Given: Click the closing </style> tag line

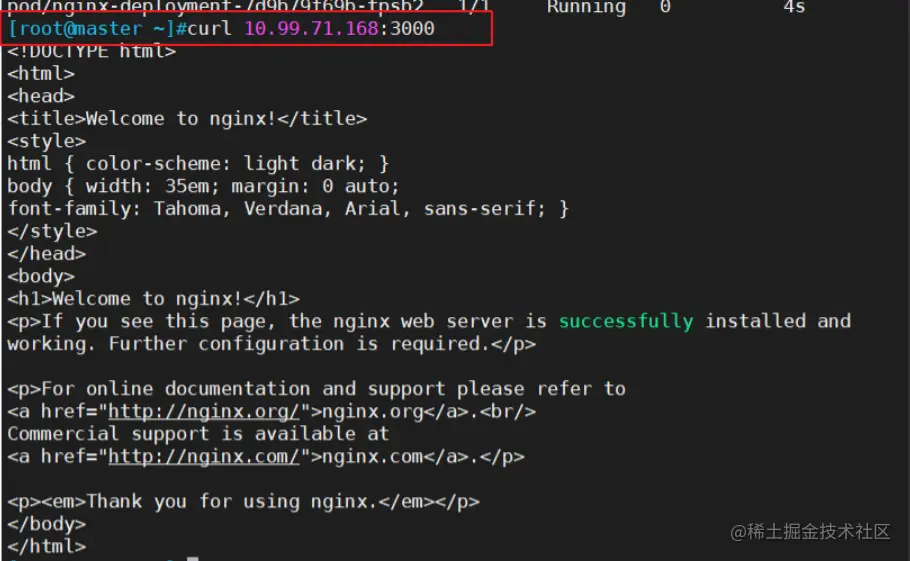Looking at the screenshot, I should [x=52, y=231].
